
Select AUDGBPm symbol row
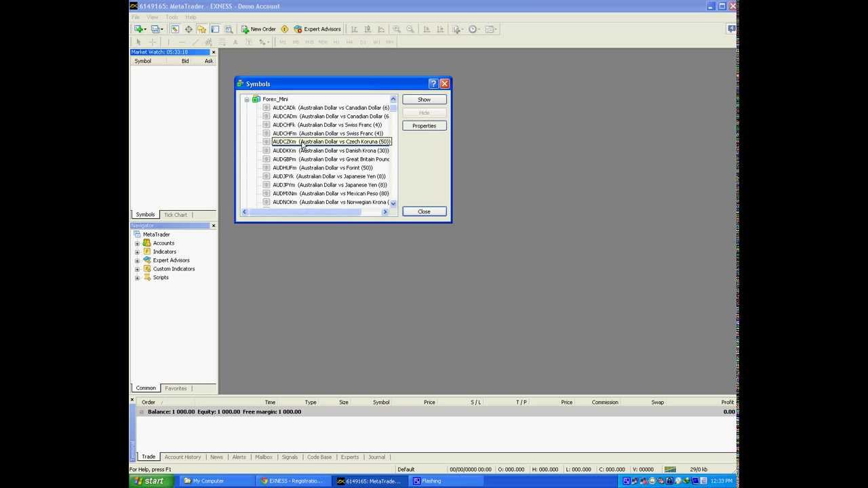[331, 159]
